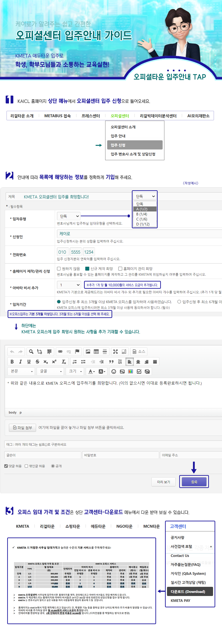Screen dimensions: 222x644
Task: Insert a bulleted list
Action: tap(83, 362)
